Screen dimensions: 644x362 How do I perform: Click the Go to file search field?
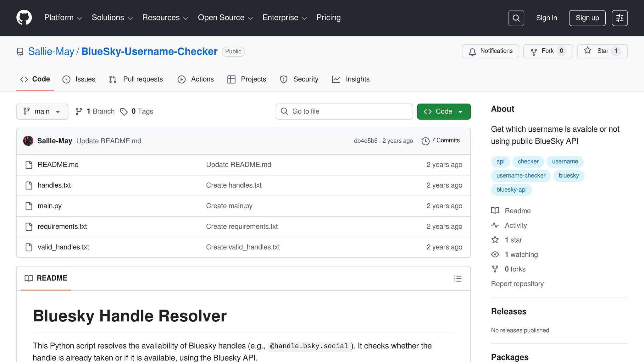tap(344, 112)
